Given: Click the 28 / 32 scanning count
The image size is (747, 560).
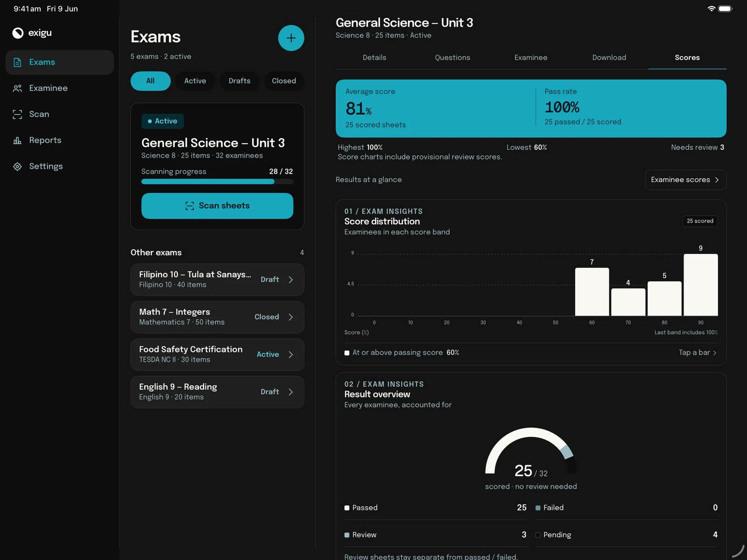Looking at the screenshot, I should point(281,172).
